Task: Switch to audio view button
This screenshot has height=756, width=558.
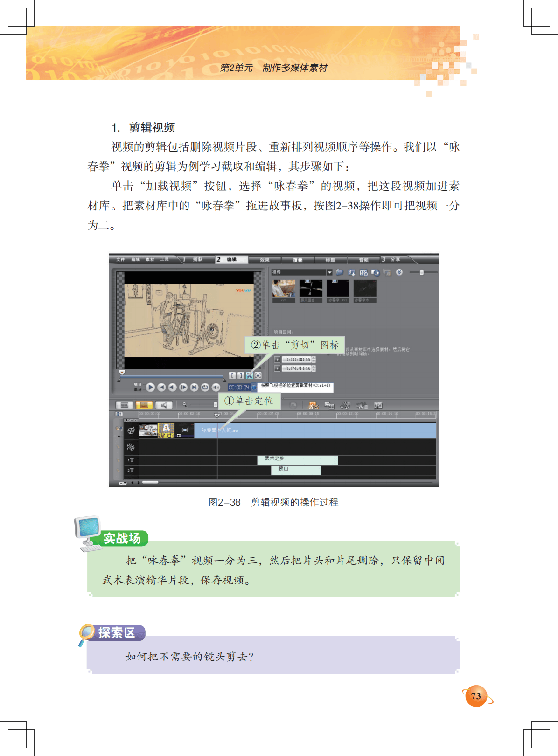Action: point(164,405)
